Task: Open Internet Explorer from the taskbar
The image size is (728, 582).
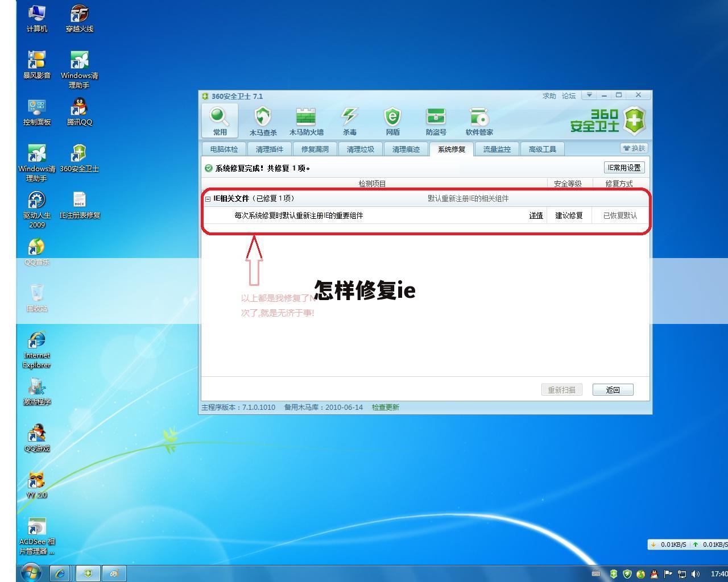Action: pos(60,573)
